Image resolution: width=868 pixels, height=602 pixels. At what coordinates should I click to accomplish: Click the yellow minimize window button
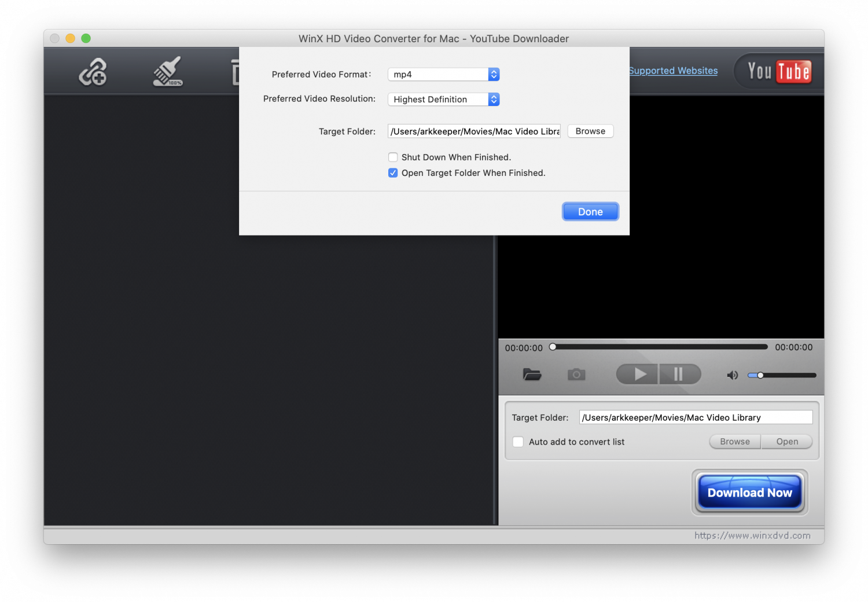(x=71, y=38)
